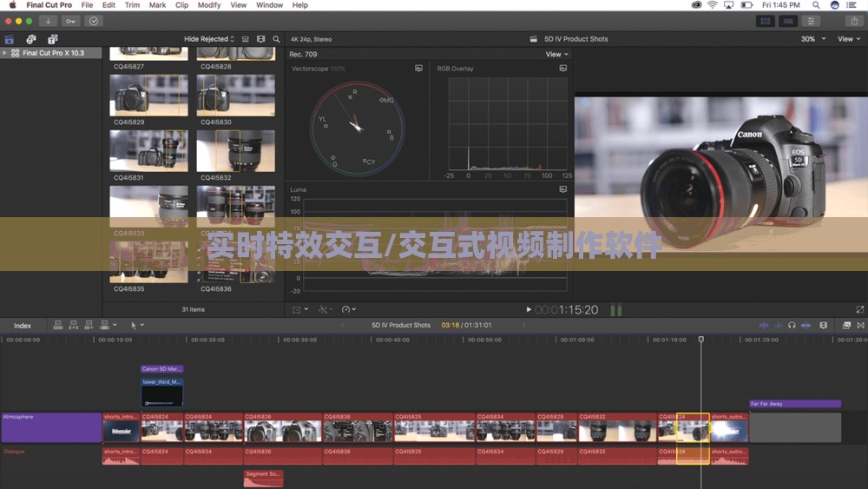The image size is (868, 489).
Task: Overwrite clip in storyline icon
Action: (x=104, y=325)
